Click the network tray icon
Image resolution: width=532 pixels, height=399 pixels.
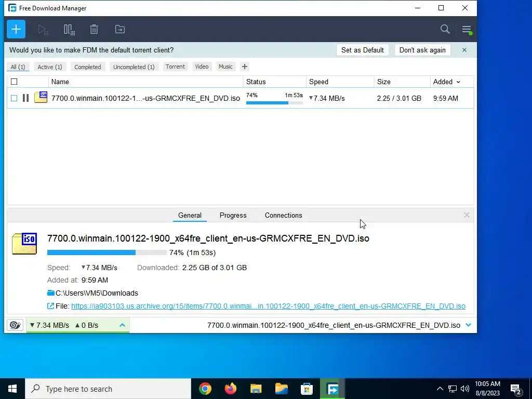tap(453, 389)
